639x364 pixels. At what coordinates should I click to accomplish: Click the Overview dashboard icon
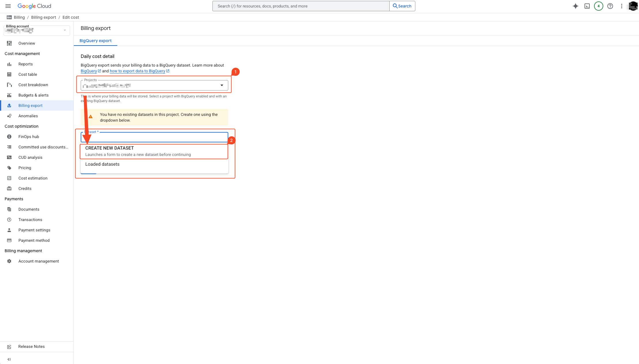click(9, 43)
